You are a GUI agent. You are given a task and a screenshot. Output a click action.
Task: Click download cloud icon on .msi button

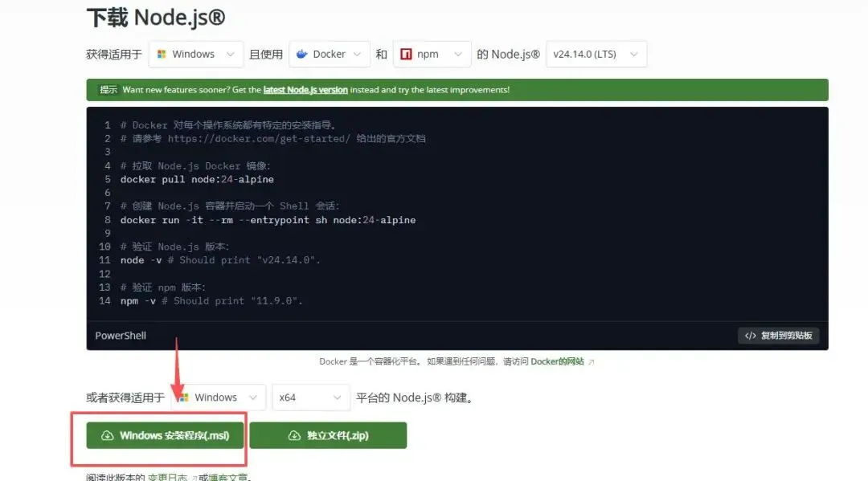pos(108,436)
